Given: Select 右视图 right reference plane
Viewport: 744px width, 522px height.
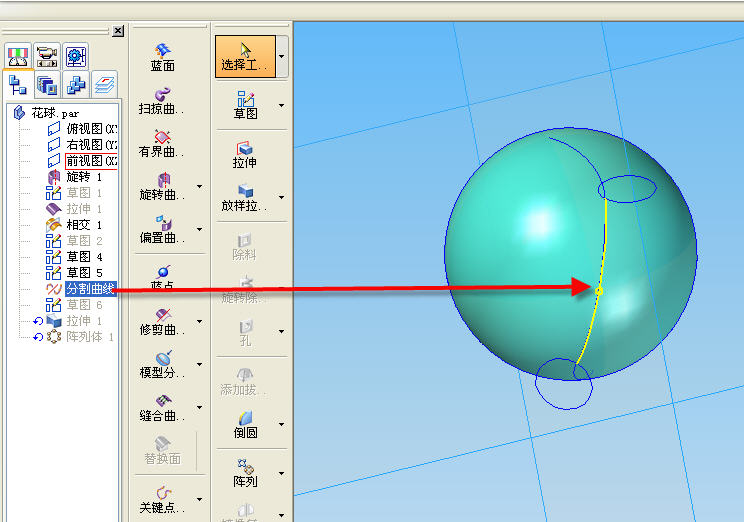Looking at the screenshot, I should point(82,144).
